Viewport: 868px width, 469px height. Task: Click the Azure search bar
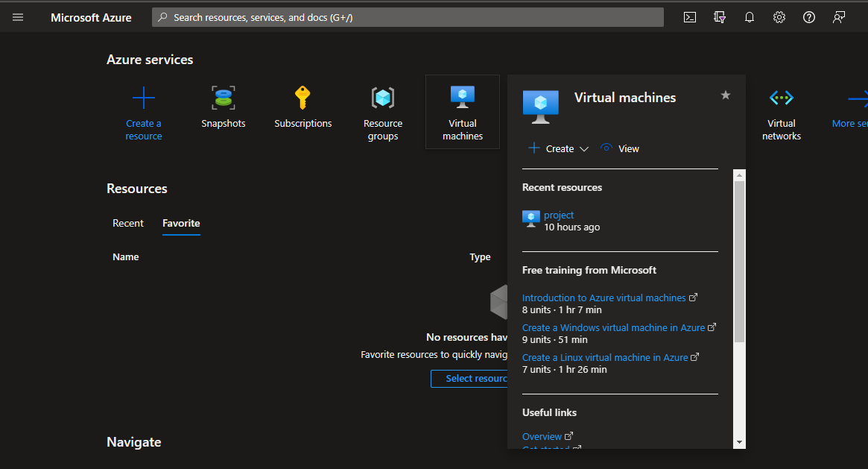407,16
